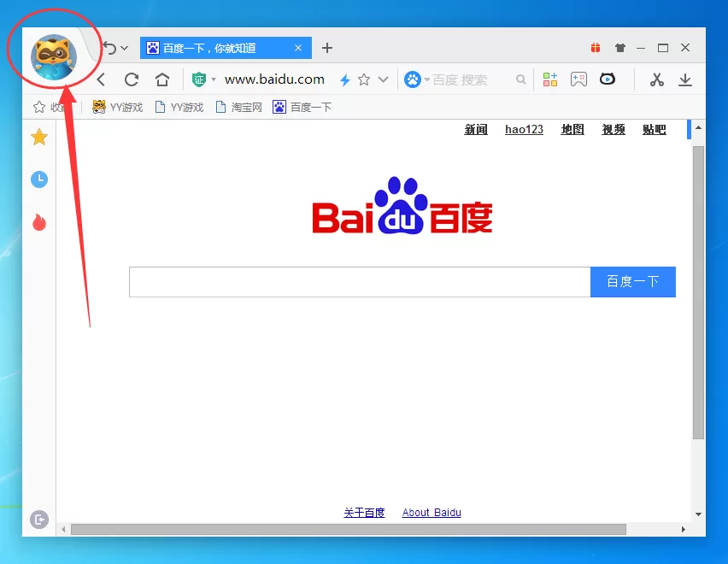Click the blue 百度一下 search button

pyautogui.click(x=633, y=282)
